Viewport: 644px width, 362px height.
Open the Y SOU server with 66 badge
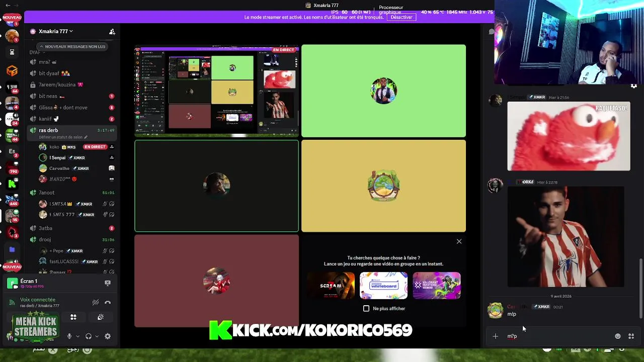(12, 87)
